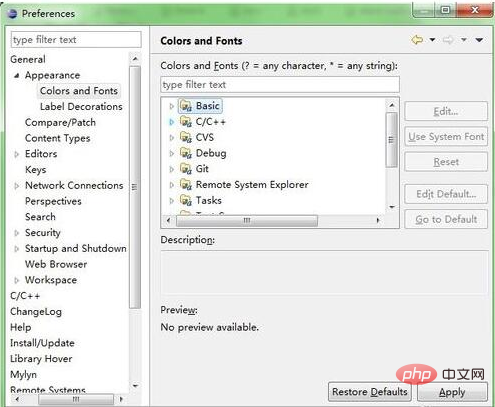Collapse the Appearance preference node
The height and width of the screenshot is (407, 495).
pyautogui.click(x=16, y=76)
